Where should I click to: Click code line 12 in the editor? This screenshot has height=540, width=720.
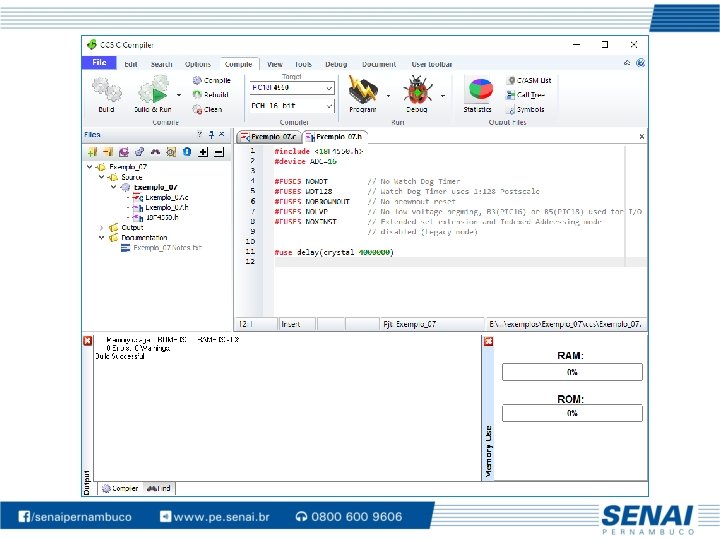click(x=461, y=262)
